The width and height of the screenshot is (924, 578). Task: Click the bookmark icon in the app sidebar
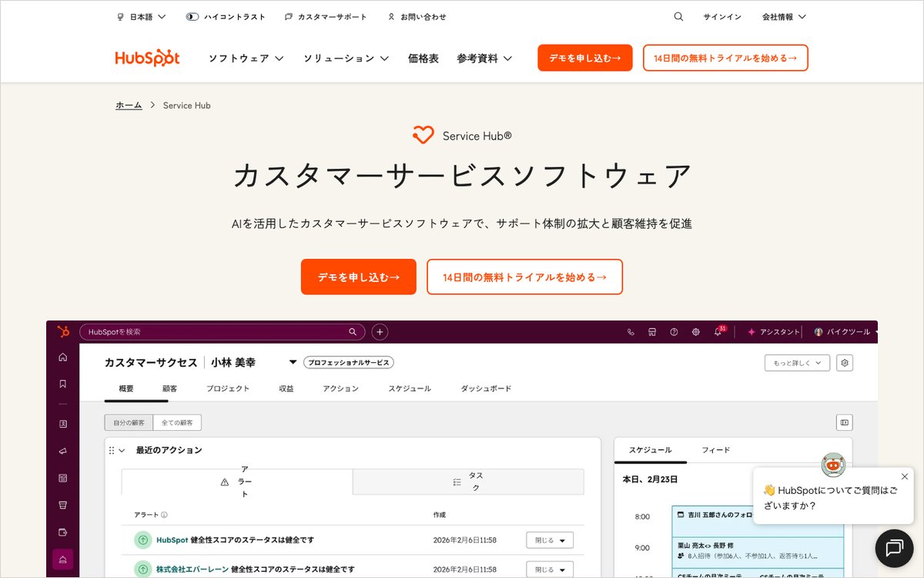63,384
